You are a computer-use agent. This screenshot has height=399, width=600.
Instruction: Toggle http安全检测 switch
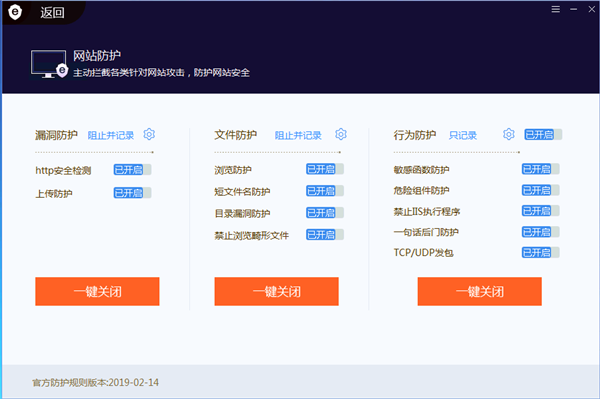(132, 169)
